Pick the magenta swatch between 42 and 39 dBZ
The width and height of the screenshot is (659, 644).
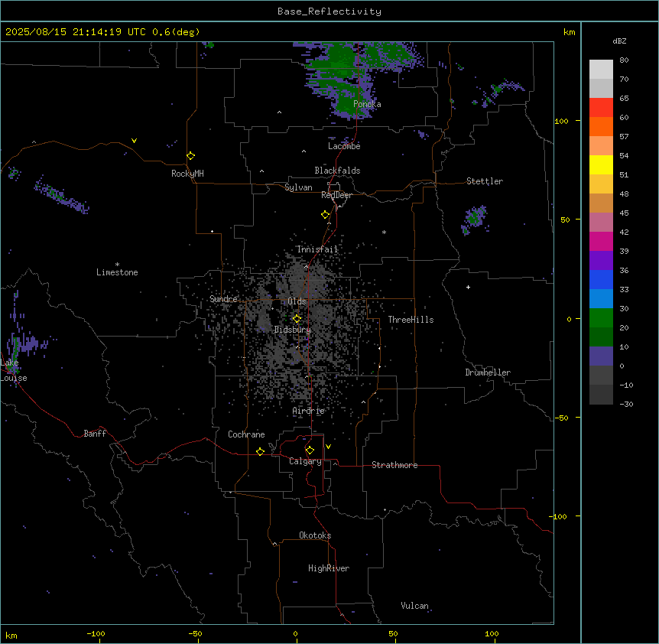tap(601, 241)
